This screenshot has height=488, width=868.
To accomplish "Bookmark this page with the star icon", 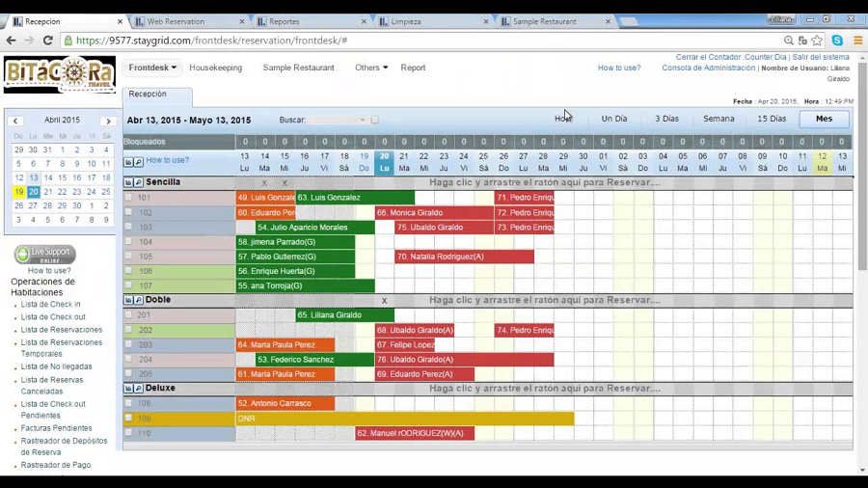I will [x=817, y=41].
